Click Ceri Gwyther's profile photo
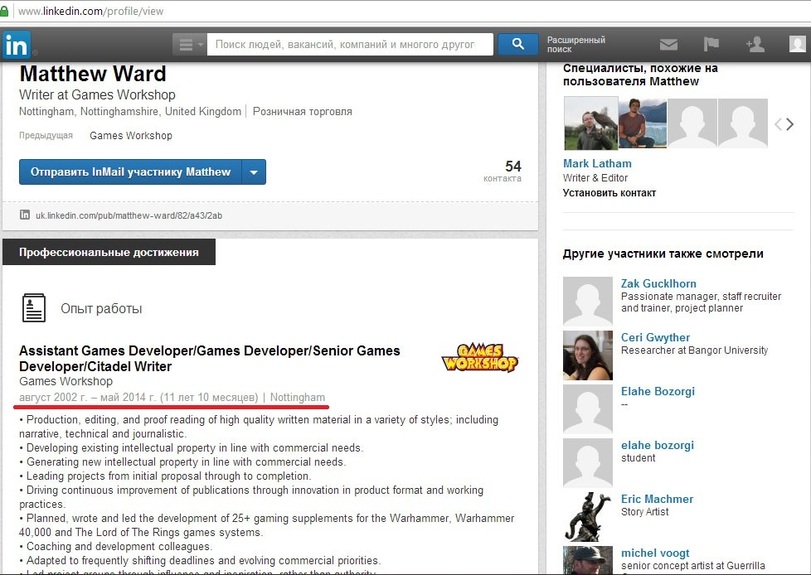The height and width of the screenshot is (575, 811). point(588,355)
